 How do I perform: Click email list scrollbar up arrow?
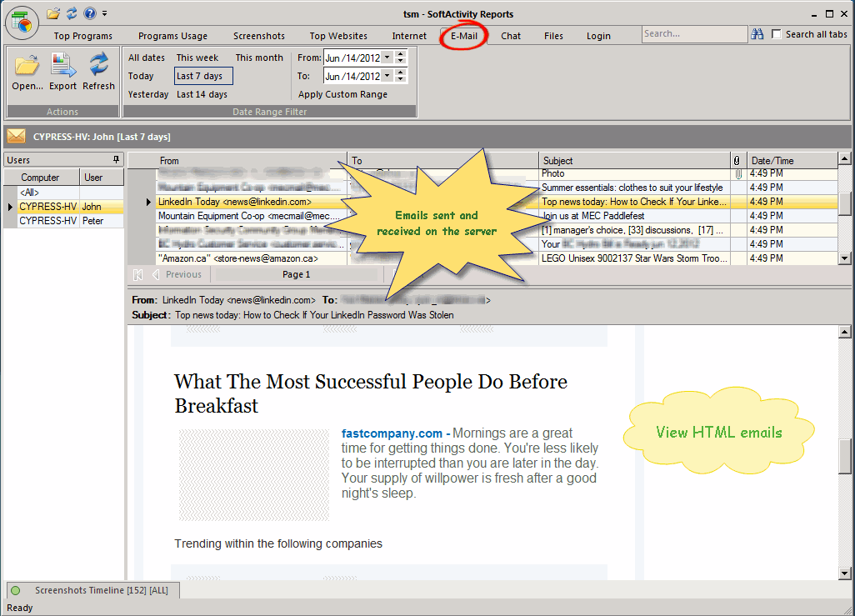coord(844,158)
